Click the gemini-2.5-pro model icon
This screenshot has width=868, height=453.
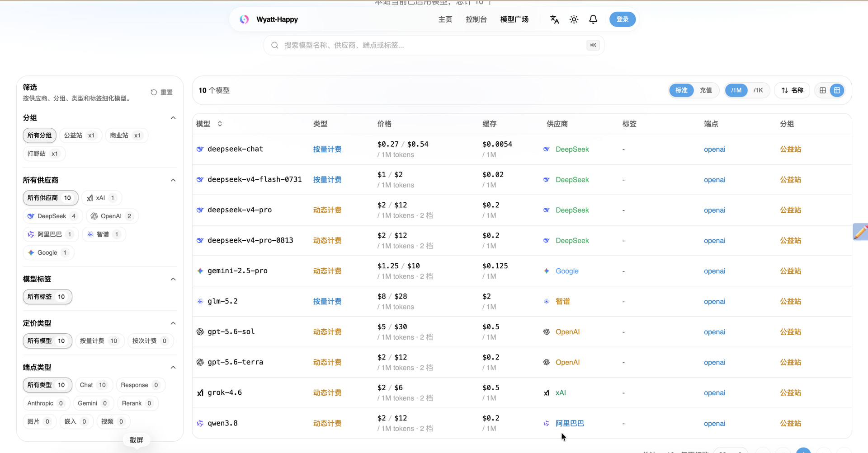[200, 271]
